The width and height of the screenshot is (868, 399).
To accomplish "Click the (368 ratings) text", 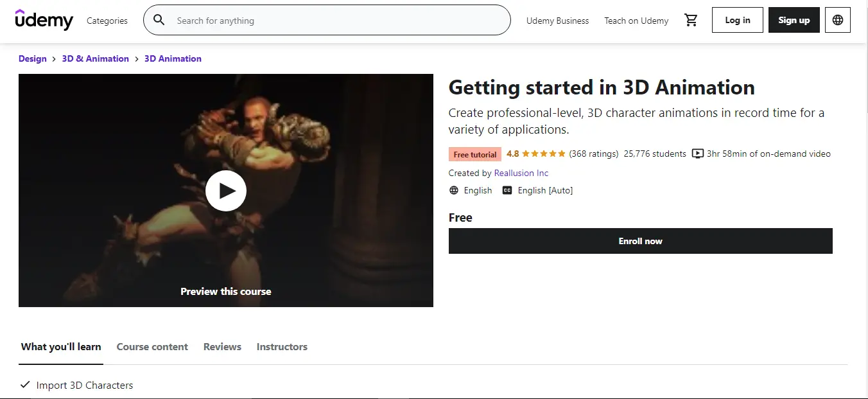I will click(x=594, y=154).
